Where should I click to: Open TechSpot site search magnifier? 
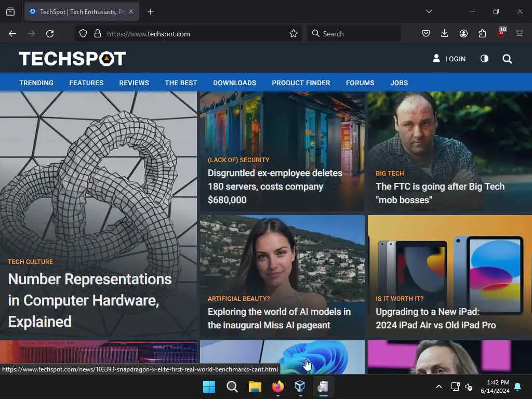[x=507, y=59]
